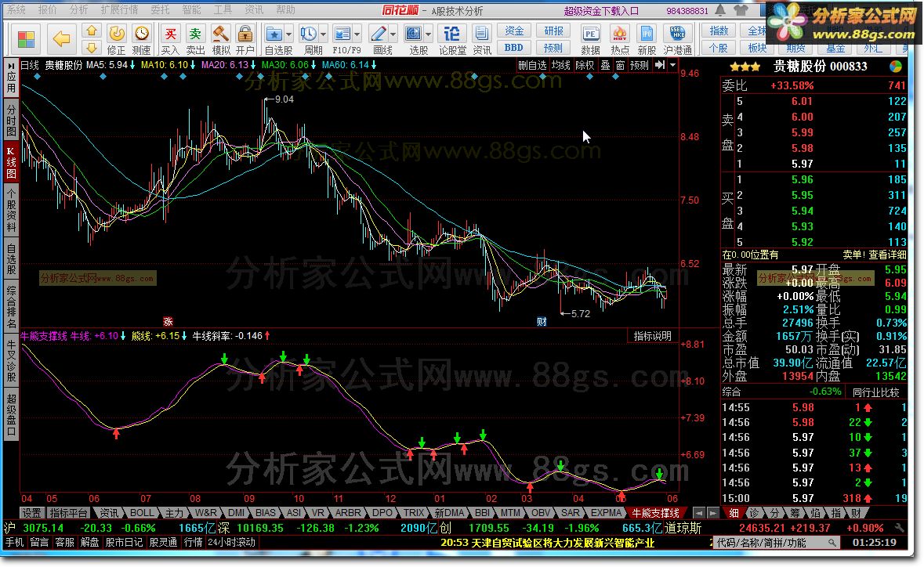
Task: Select the 牛熊支撑线 indicator tab
Action: click(655, 513)
